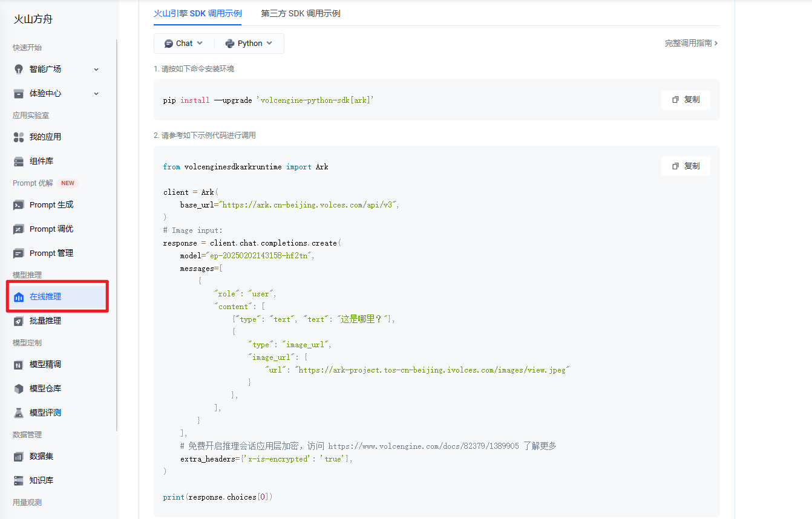Click step 1 请按如下命令安装环境 text
Viewport: 812px width, 519px height.
pos(194,69)
